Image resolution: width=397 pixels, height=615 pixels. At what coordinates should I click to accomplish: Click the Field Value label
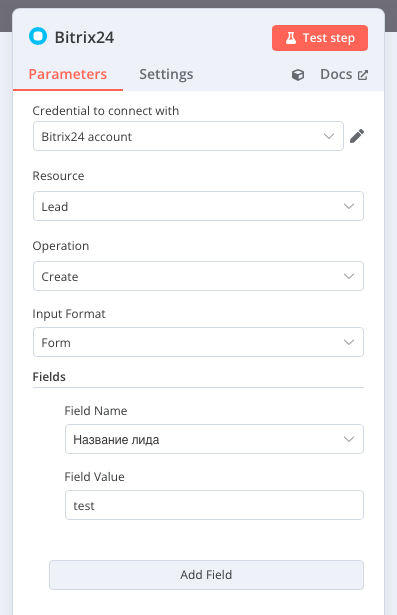95,477
